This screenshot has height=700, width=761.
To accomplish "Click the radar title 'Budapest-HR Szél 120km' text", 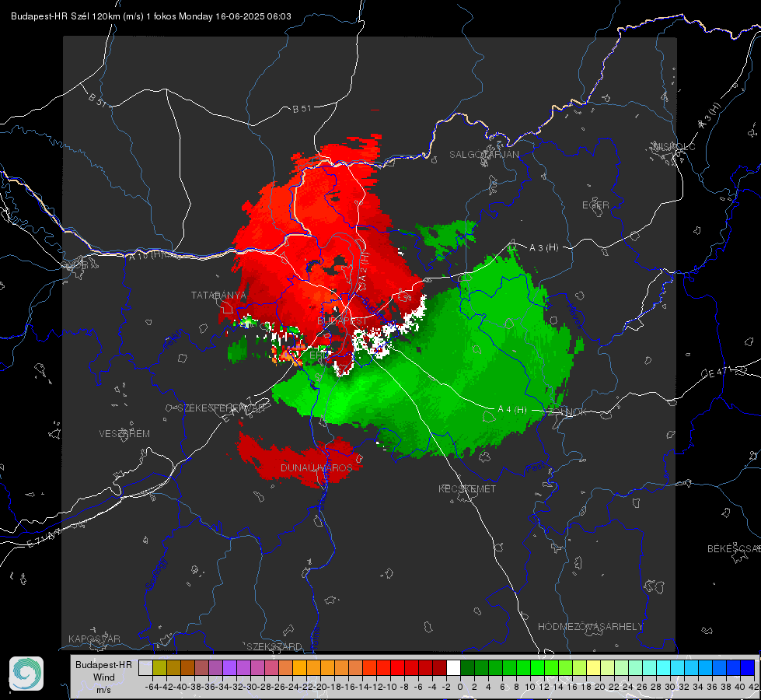I will coord(65,16).
